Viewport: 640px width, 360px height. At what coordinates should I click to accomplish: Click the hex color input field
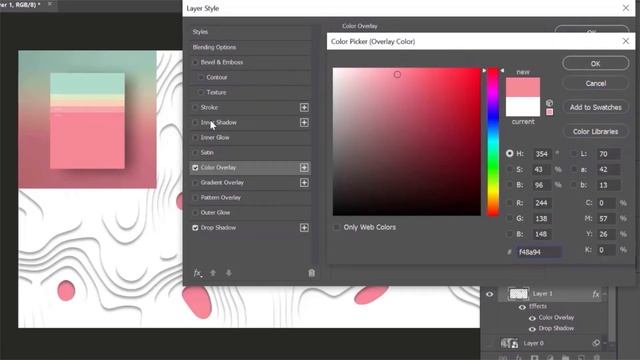[538, 252]
